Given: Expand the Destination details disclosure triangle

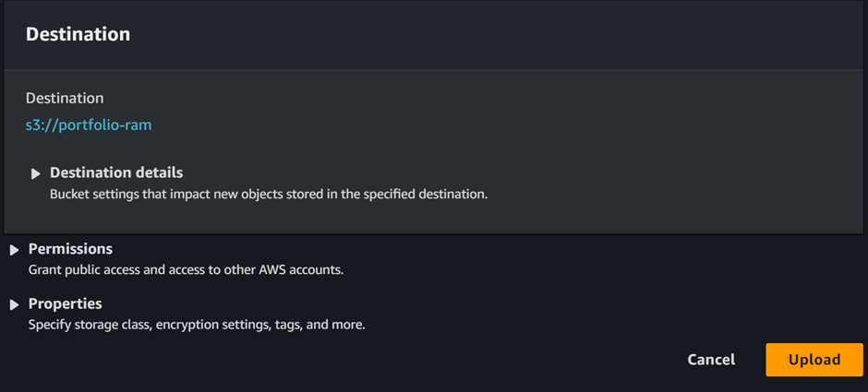Looking at the screenshot, I should 36,173.
